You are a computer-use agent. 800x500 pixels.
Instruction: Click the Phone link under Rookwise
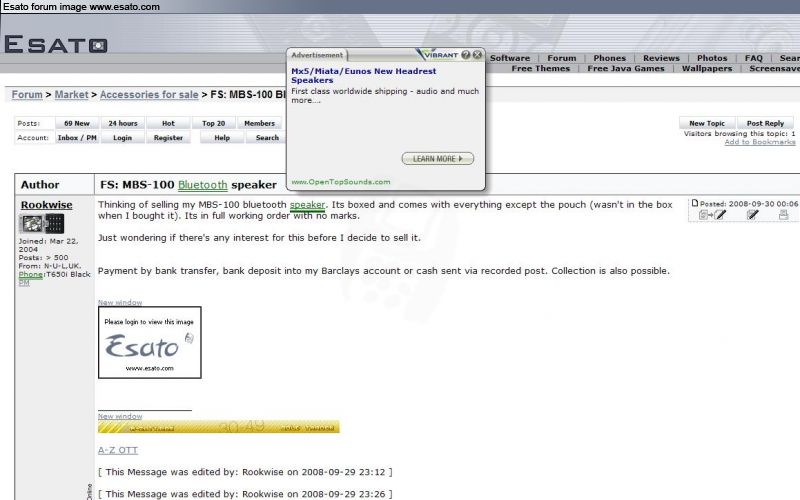pyautogui.click(x=31, y=274)
